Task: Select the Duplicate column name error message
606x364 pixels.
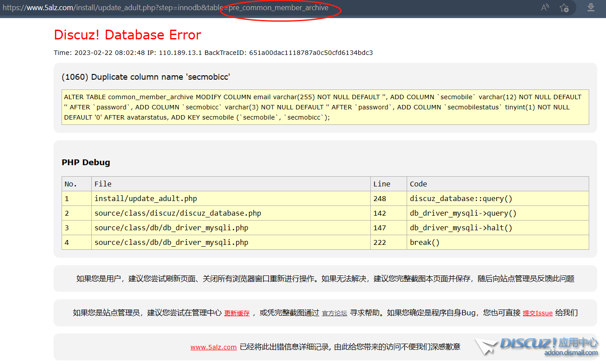Action: [x=146, y=77]
